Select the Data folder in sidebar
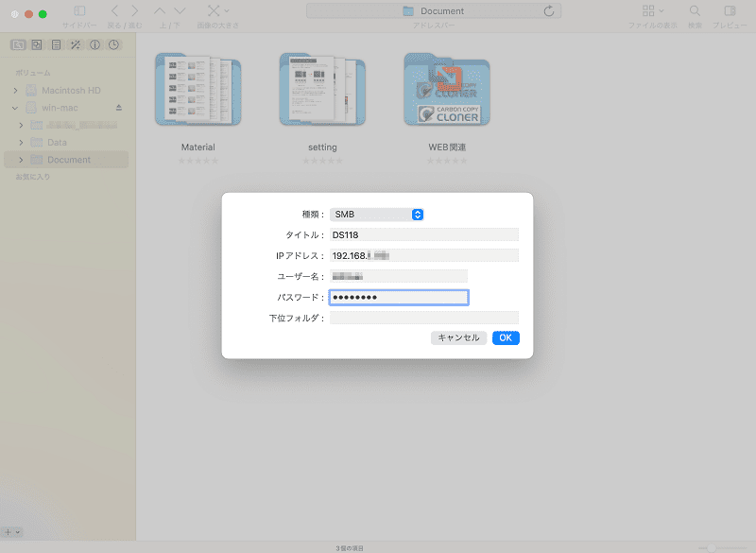This screenshot has width=756, height=553. [57, 143]
